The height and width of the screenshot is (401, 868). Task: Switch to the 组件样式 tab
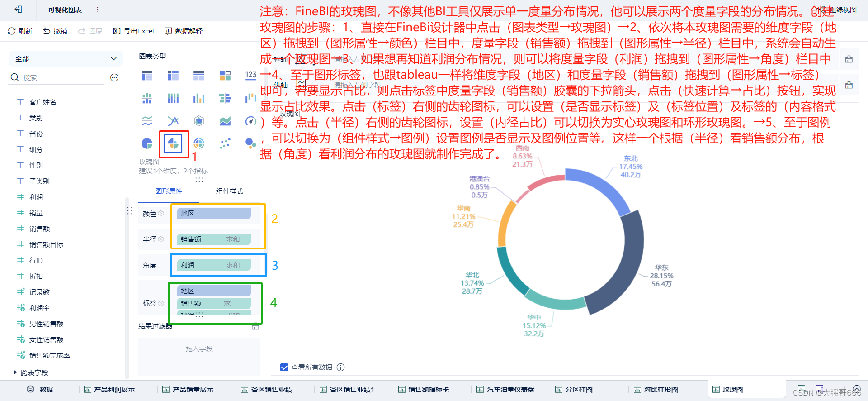click(x=230, y=191)
